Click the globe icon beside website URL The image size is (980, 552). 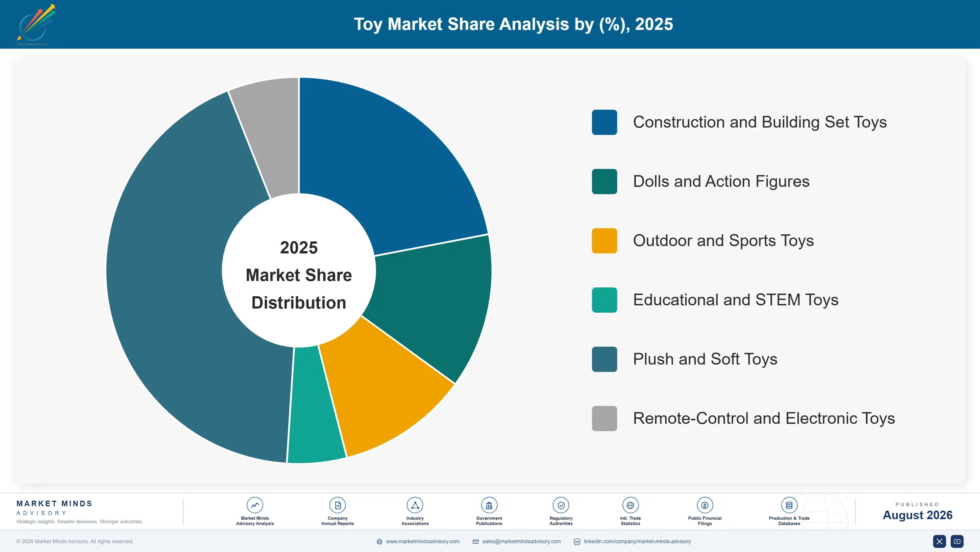379,542
